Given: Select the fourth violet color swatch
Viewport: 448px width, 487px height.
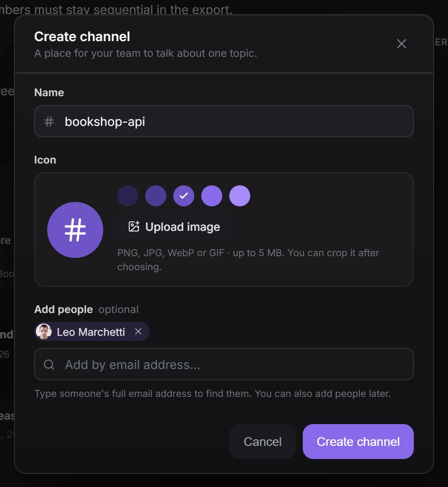Looking at the screenshot, I should pyautogui.click(x=212, y=196).
